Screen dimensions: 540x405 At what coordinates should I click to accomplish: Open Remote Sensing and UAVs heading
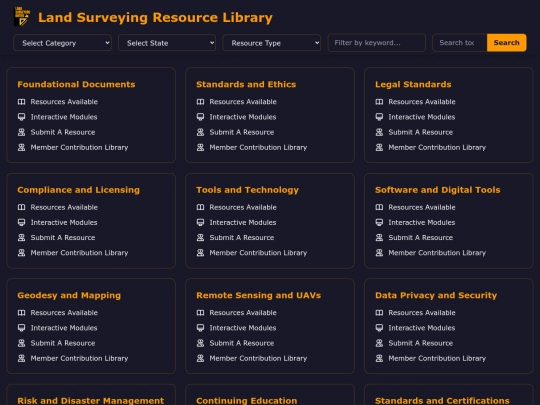[x=258, y=295]
